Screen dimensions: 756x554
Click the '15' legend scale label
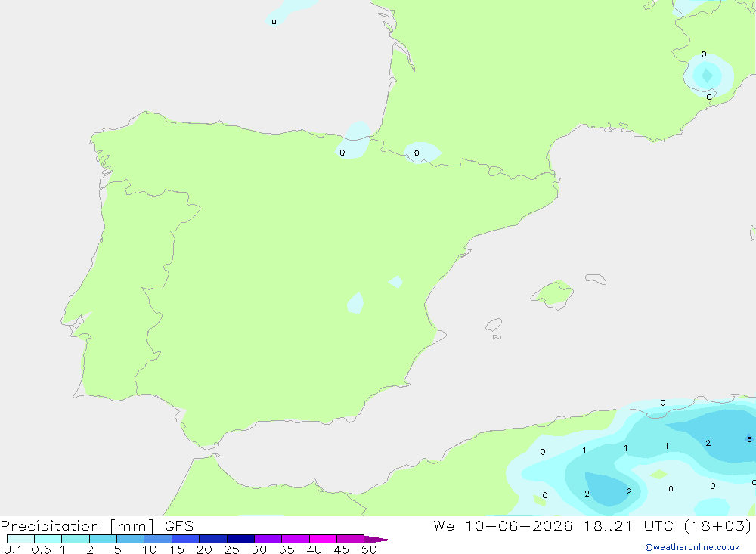click(x=177, y=549)
